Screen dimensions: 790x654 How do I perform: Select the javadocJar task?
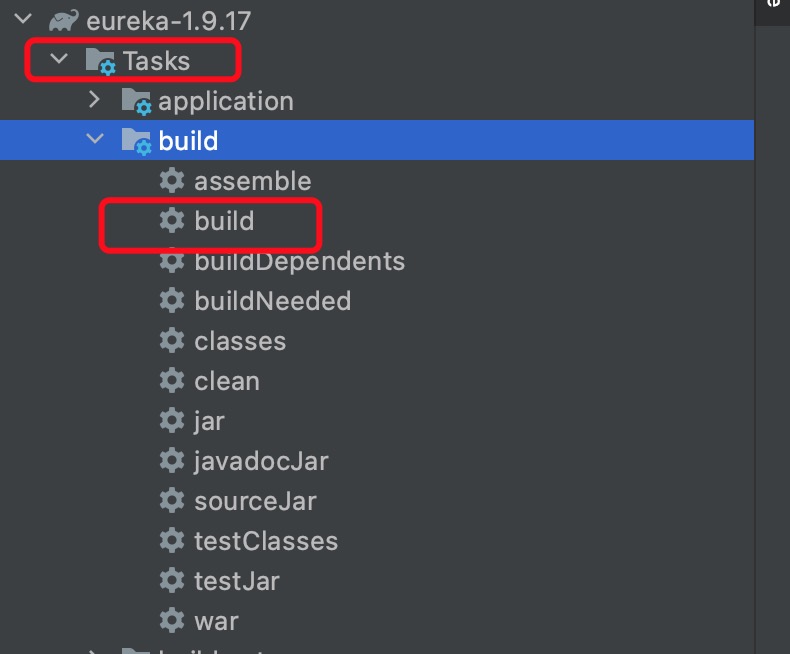(x=261, y=461)
